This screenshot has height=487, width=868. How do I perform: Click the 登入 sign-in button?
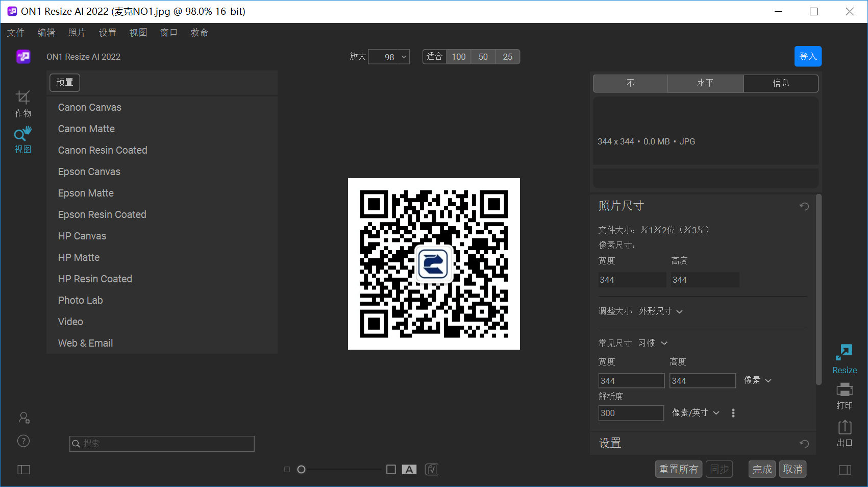808,56
